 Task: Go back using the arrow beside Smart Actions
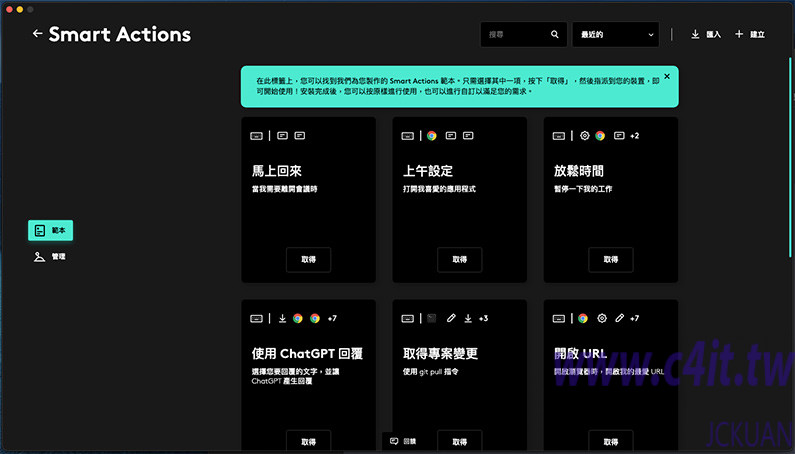(x=37, y=33)
